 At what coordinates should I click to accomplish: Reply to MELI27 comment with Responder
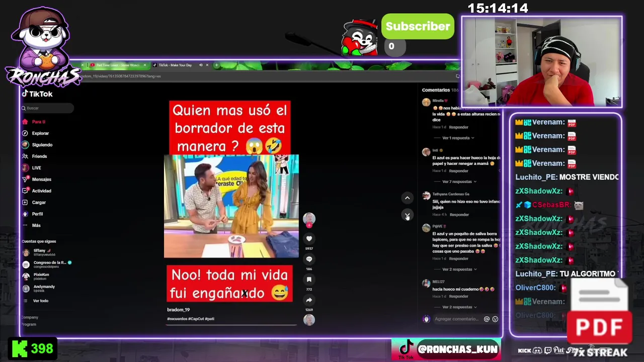click(458, 296)
